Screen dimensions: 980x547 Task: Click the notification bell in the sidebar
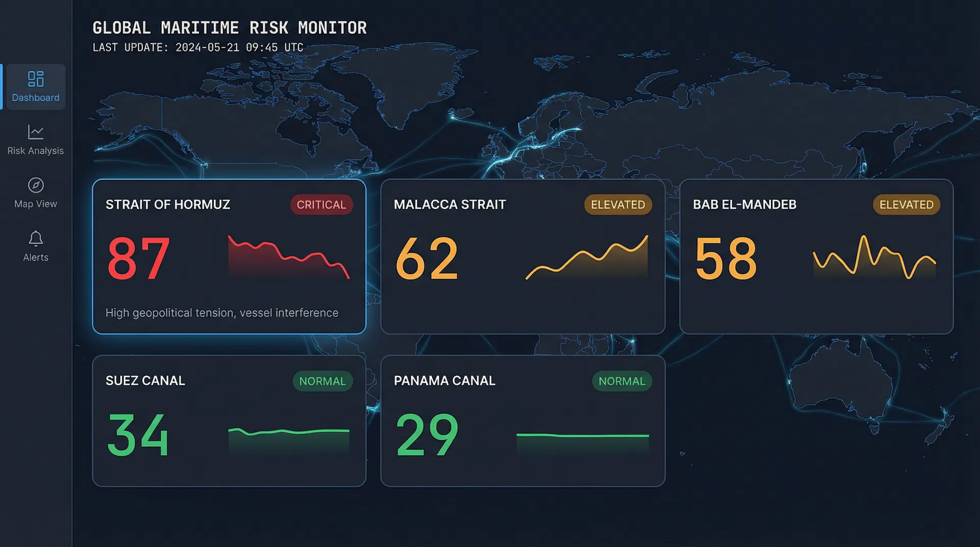pos(35,238)
